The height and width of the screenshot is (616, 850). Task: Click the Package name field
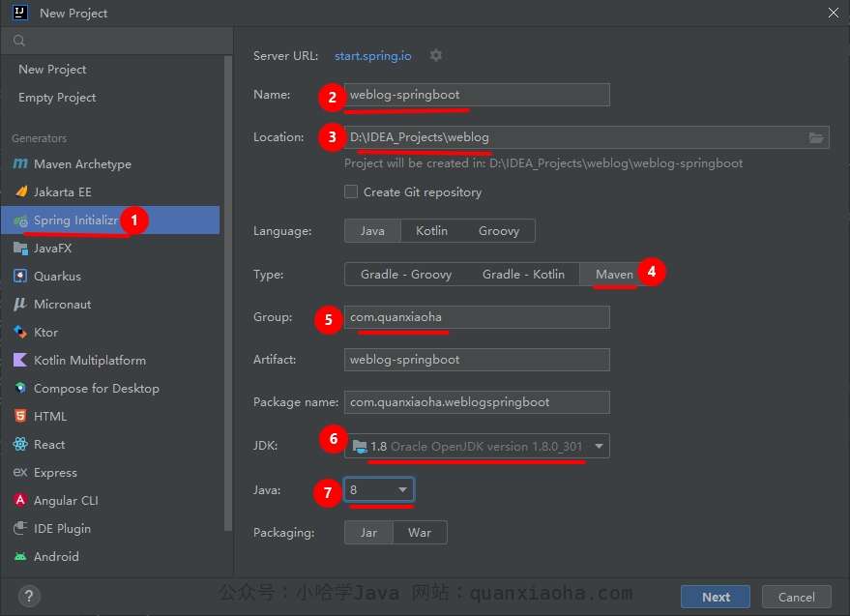tap(477, 402)
